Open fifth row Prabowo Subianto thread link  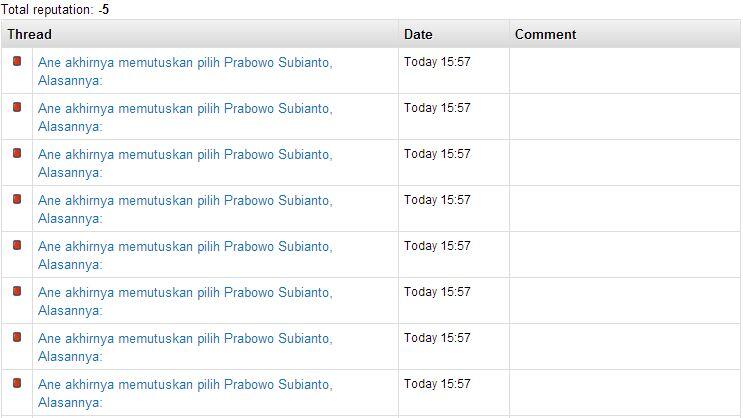(185, 255)
